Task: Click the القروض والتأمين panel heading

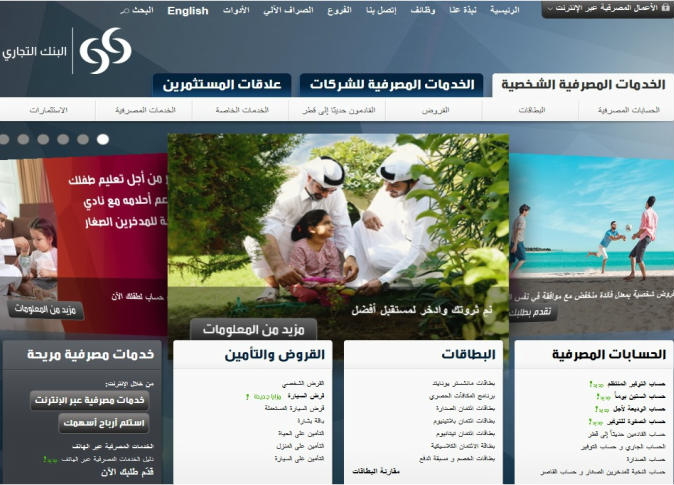Action: tap(275, 355)
